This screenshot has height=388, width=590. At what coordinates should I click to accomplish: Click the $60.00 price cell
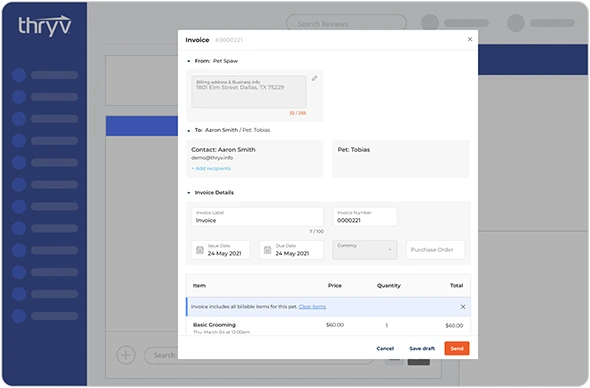(335, 325)
